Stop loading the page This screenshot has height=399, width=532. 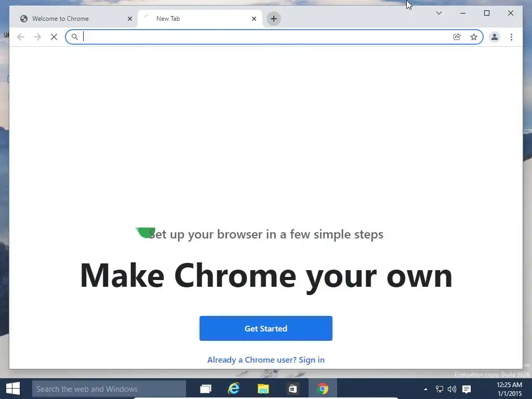[x=54, y=37]
